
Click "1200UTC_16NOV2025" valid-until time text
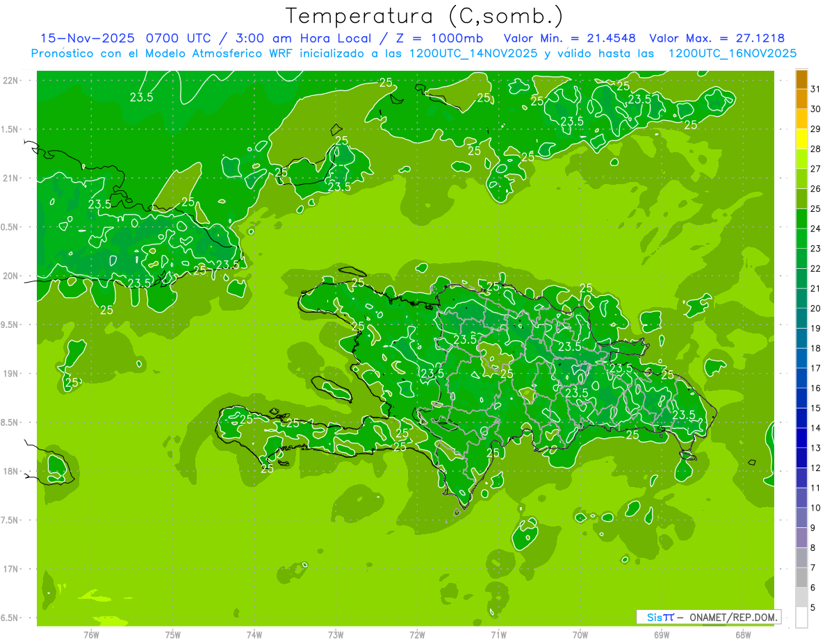(733, 53)
